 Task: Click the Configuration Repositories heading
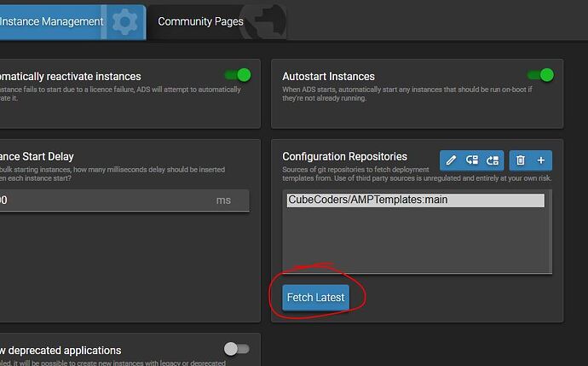[x=344, y=156]
